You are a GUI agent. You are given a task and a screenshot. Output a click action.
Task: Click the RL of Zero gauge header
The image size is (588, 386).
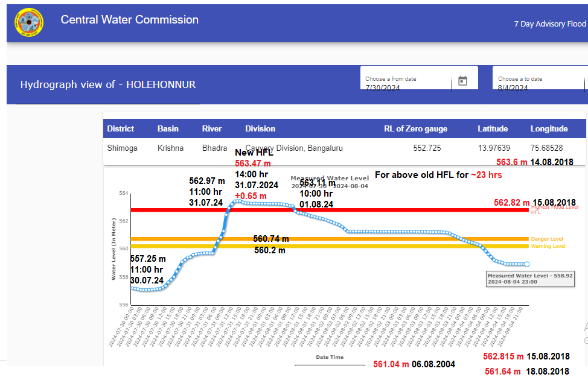coord(415,128)
